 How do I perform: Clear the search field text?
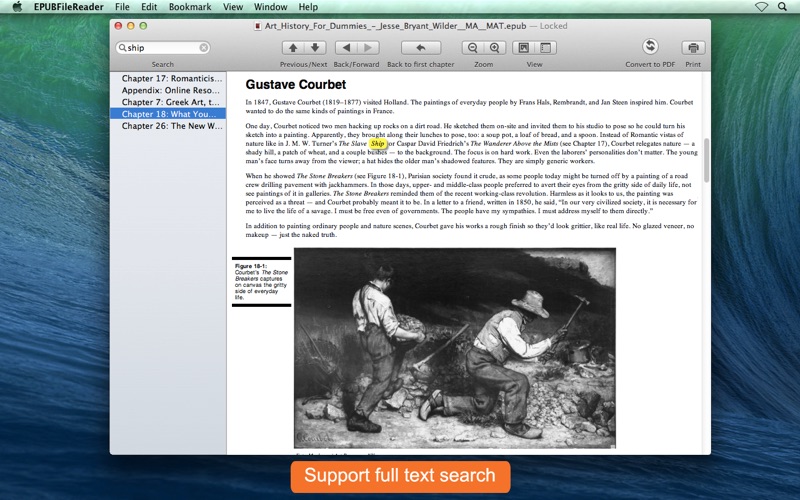204,47
